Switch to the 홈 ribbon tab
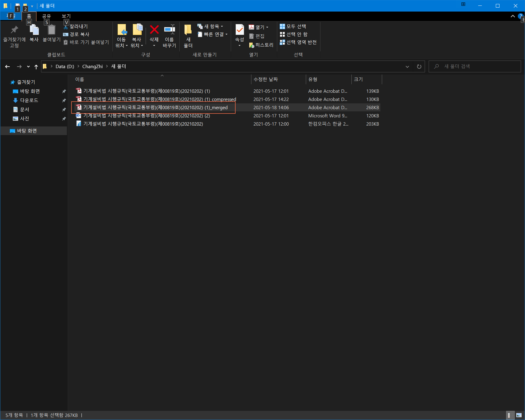The image size is (525, 420). click(x=29, y=16)
